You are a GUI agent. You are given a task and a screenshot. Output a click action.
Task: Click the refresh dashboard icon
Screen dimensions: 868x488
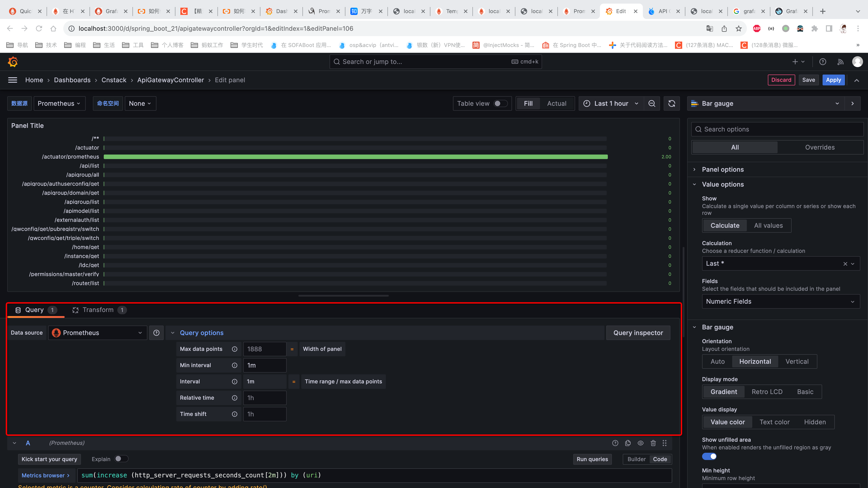672,103
